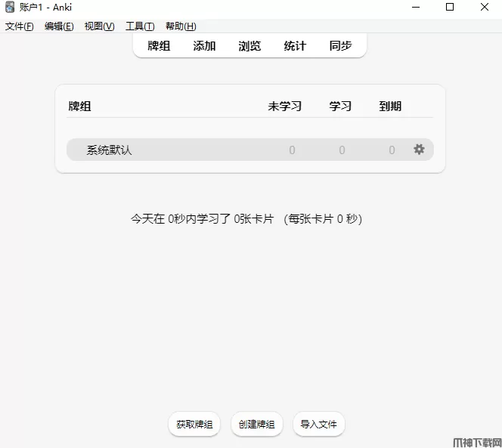
Task: Open the 帮助(H) menu
Action: 181,26
